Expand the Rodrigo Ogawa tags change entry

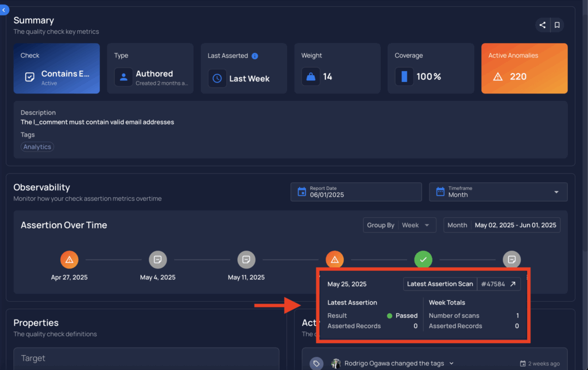point(451,363)
